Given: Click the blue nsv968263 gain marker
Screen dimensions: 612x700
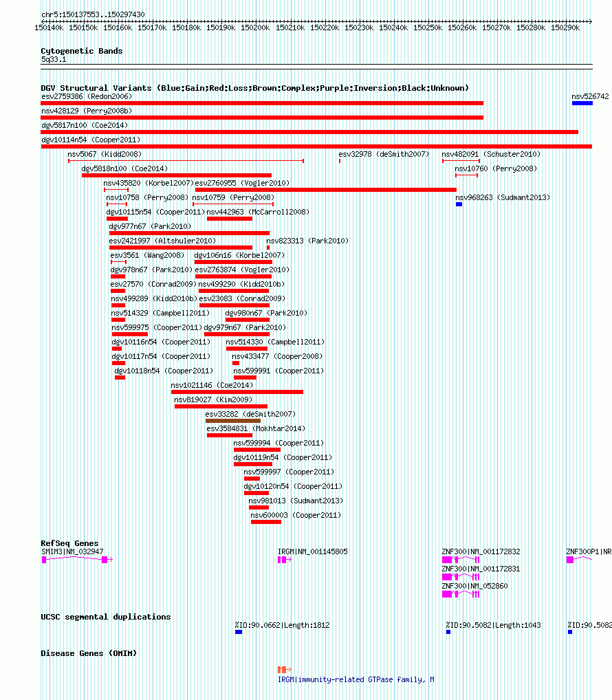Looking at the screenshot, I should (459, 204).
